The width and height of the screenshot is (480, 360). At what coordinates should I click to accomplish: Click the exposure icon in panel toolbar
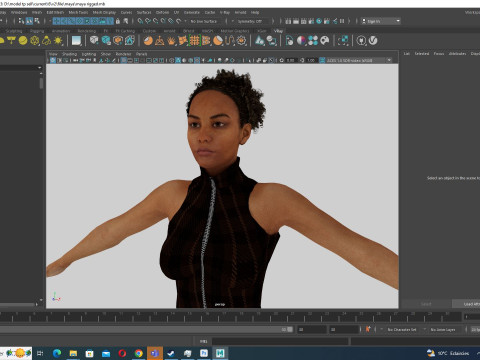(282, 60)
